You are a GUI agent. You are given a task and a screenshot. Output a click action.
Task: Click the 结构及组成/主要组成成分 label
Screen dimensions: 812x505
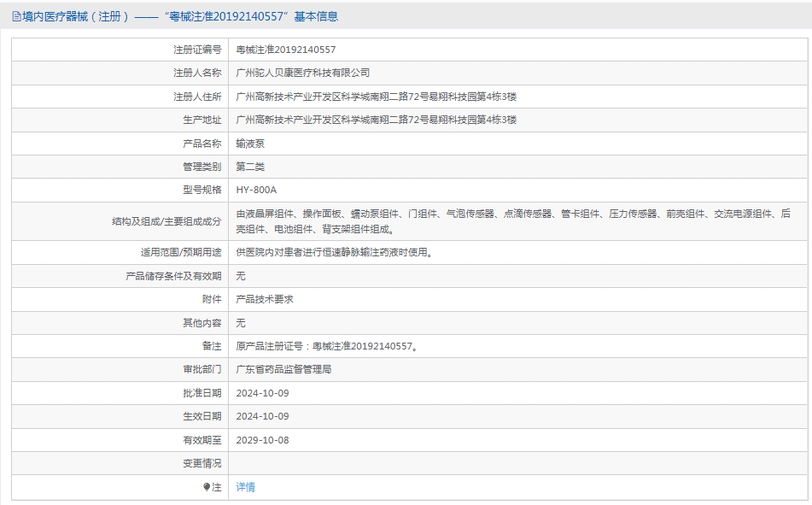coord(166,221)
